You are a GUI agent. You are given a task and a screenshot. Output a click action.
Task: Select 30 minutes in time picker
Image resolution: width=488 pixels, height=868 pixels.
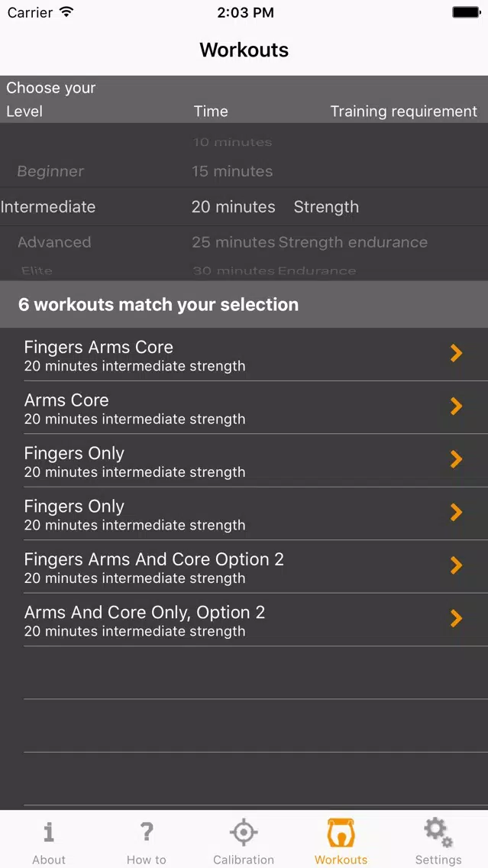pyautogui.click(x=234, y=270)
